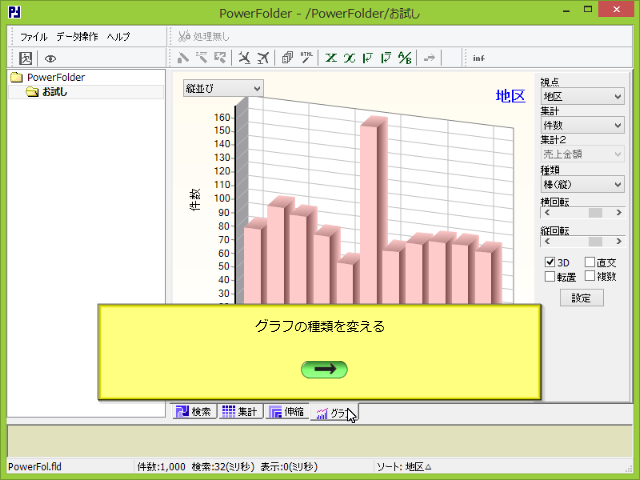This screenshot has width=640, height=480.
Task: Click the second green sort-down toolbar icon
Action: click(x=386, y=58)
